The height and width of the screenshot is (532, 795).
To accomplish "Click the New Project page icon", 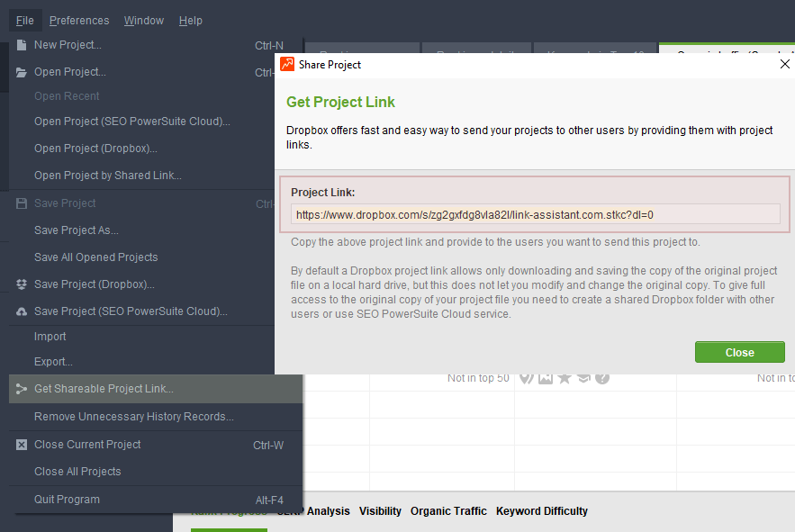I will 22,45.
